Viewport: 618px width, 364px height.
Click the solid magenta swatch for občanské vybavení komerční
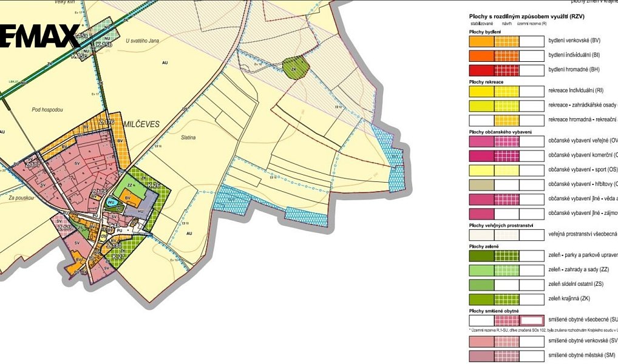tap(481, 156)
